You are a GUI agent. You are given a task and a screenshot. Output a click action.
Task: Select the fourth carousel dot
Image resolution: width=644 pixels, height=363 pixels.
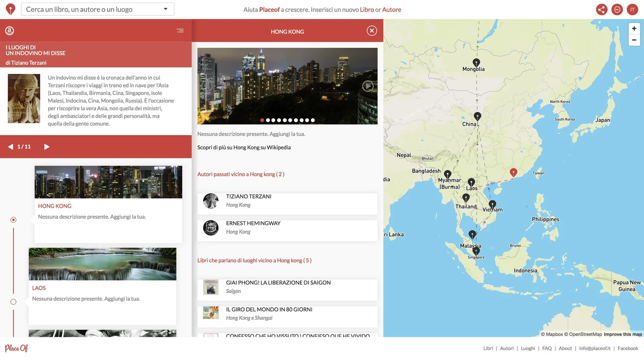click(279, 120)
